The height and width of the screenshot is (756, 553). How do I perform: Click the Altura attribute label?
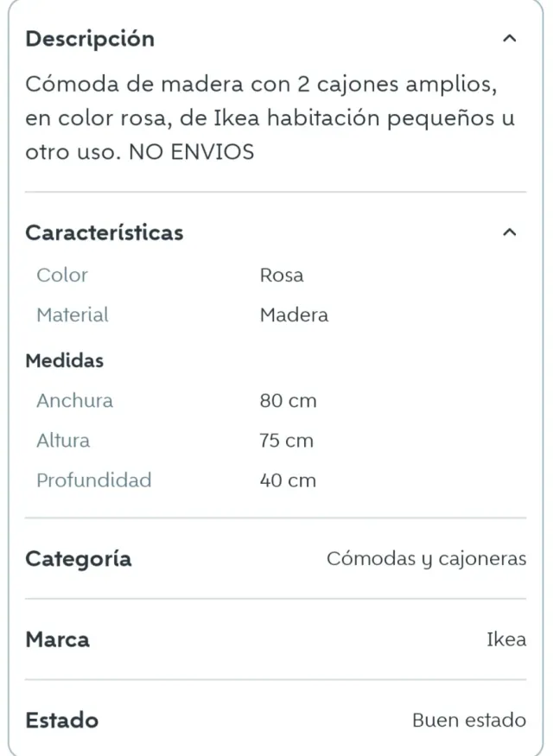point(62,441)
